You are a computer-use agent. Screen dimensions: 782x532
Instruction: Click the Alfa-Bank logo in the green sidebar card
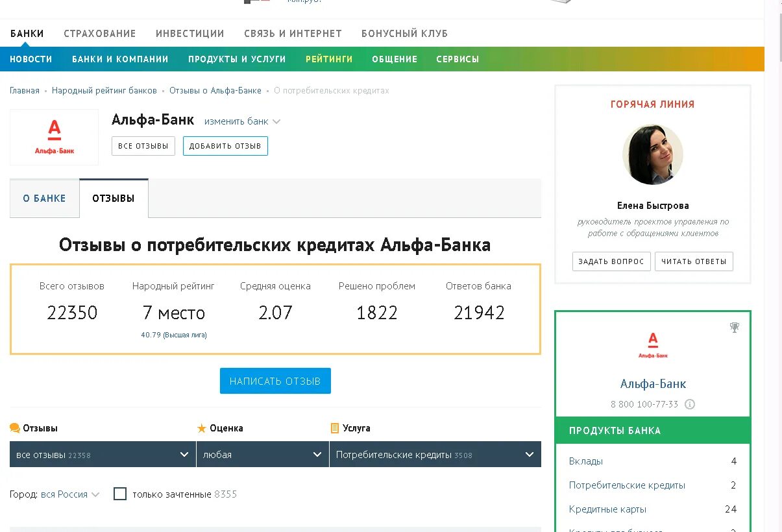(x=653, y=345)
